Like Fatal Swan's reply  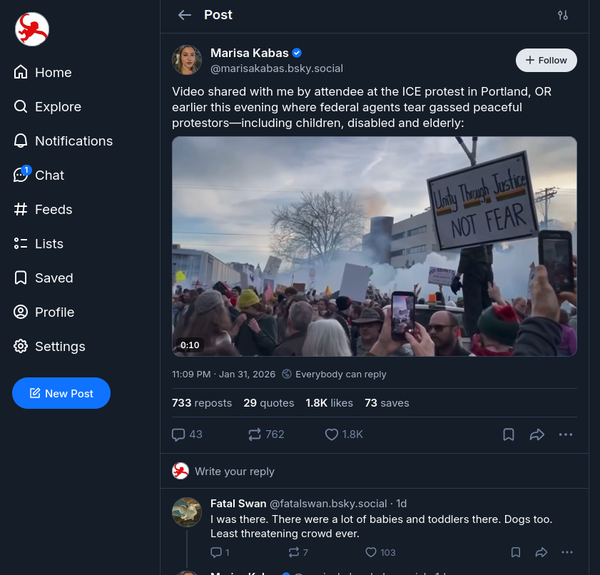[380, 552]
